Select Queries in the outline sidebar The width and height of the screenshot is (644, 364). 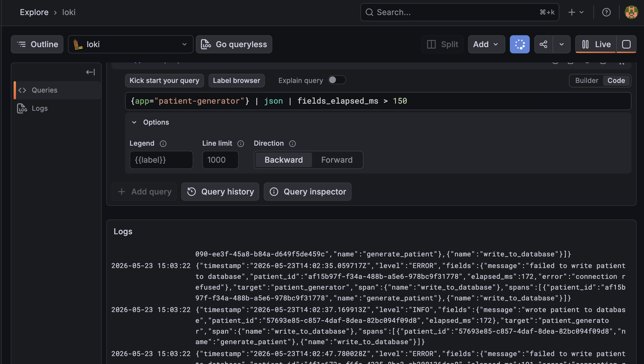point(58,90)
